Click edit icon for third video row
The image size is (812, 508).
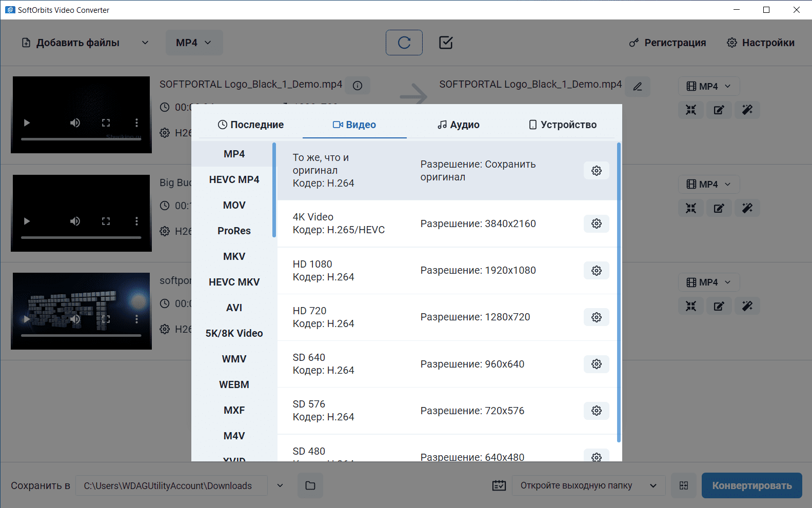pos(719,306)
